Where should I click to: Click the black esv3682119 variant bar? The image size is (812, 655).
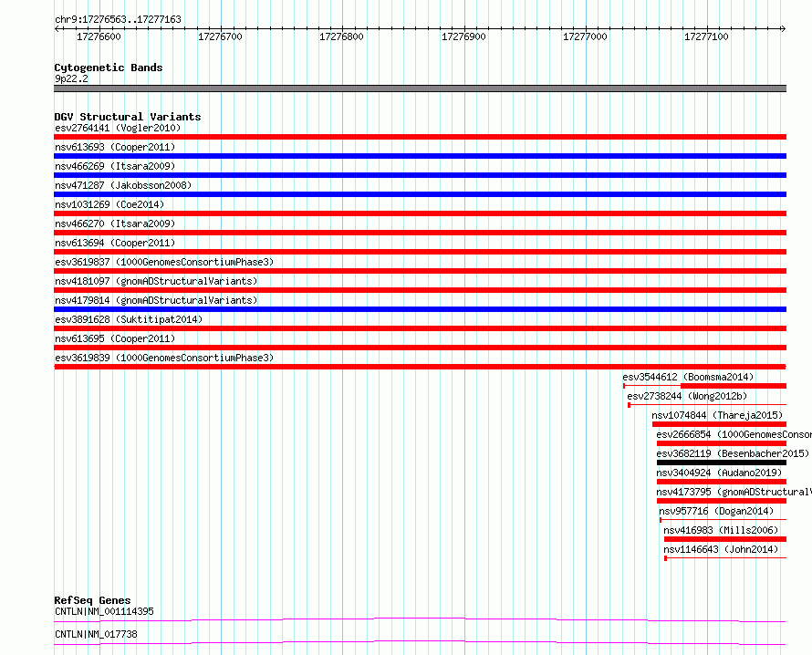[x=722, y=463]
